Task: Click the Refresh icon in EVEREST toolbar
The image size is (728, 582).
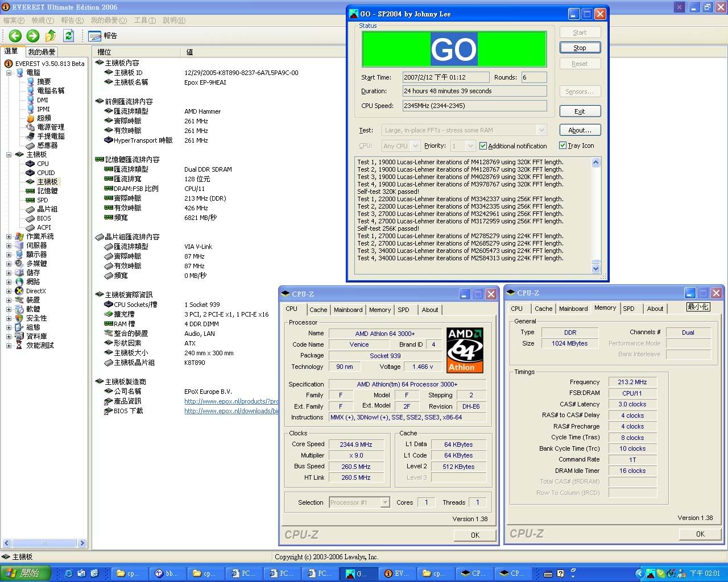Action: (69, 36)
